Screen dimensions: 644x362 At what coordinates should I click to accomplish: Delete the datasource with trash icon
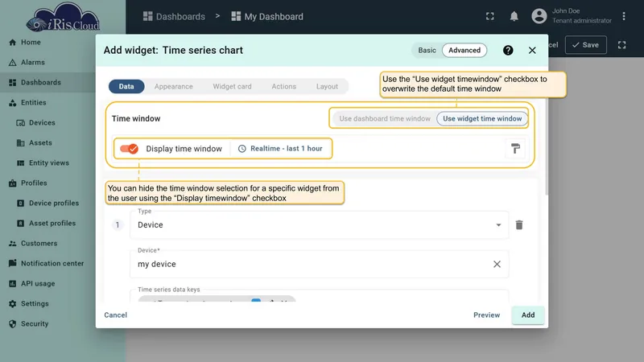coord(519,225)
